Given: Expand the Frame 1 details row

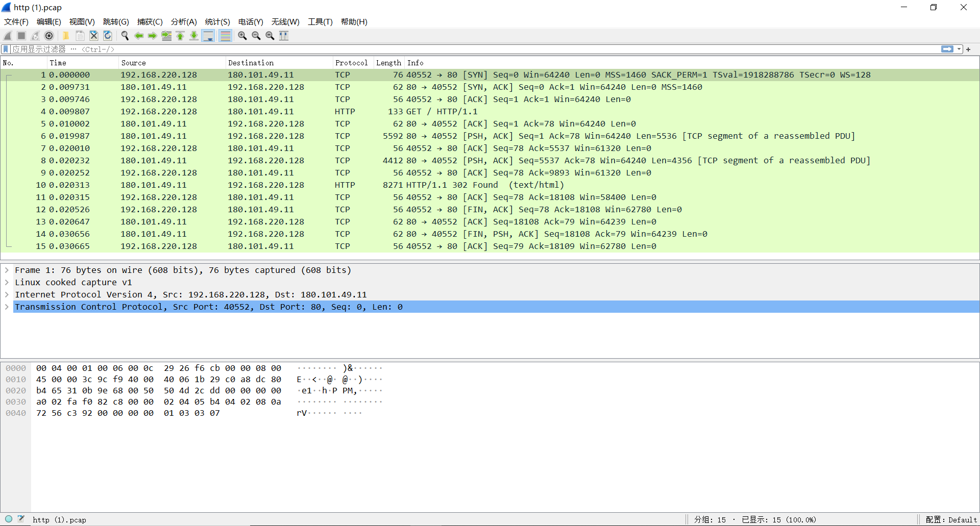Looking at the screenshot, I should pos(7,270).
